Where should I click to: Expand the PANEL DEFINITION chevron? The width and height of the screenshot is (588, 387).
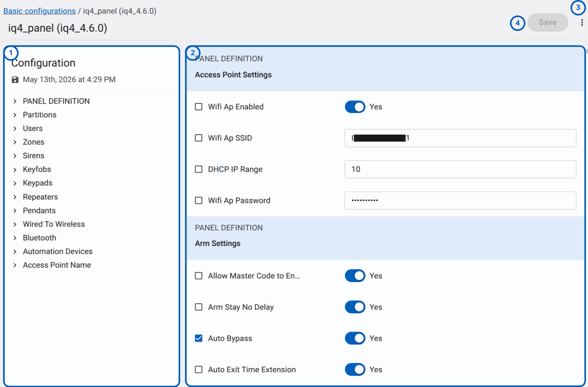(15, 101)
